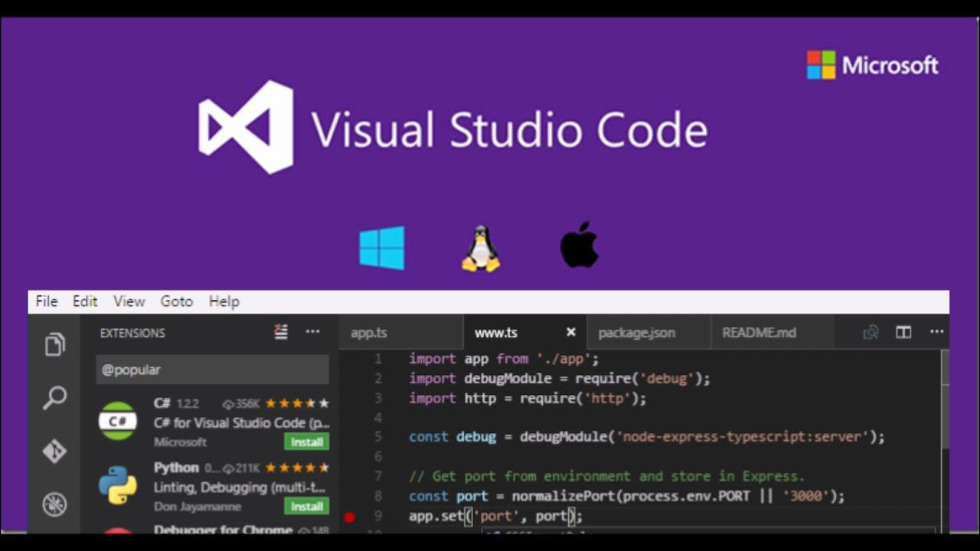The width and height of the screenshot is (980, 551).
Task: Click the Linux penguin logo
Action: pos(481,248)
